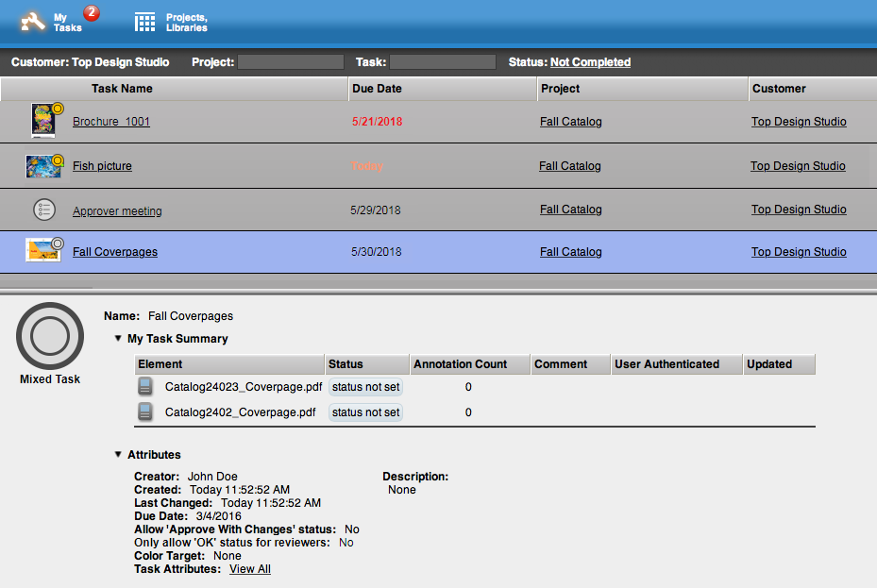Click the Project filter input field
This screenshot has height=588, width=877.
point(291,62)
